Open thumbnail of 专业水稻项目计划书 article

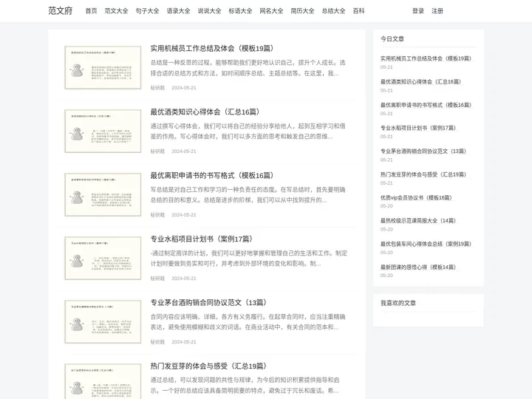pos(103,258)
